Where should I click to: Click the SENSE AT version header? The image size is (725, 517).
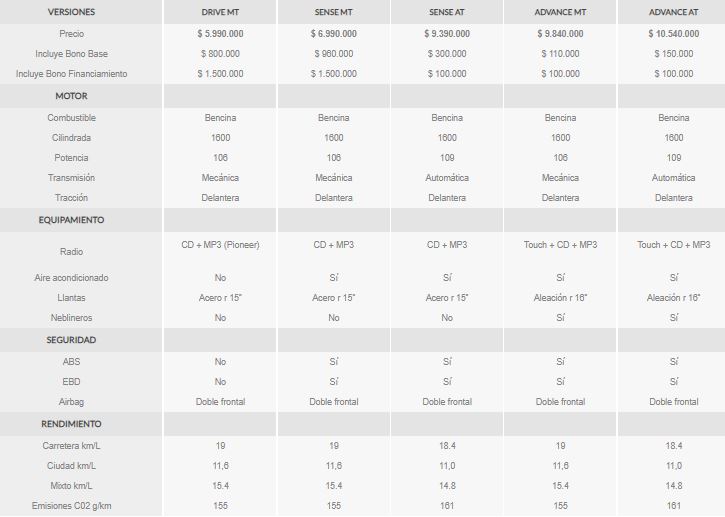click(447, 12)
